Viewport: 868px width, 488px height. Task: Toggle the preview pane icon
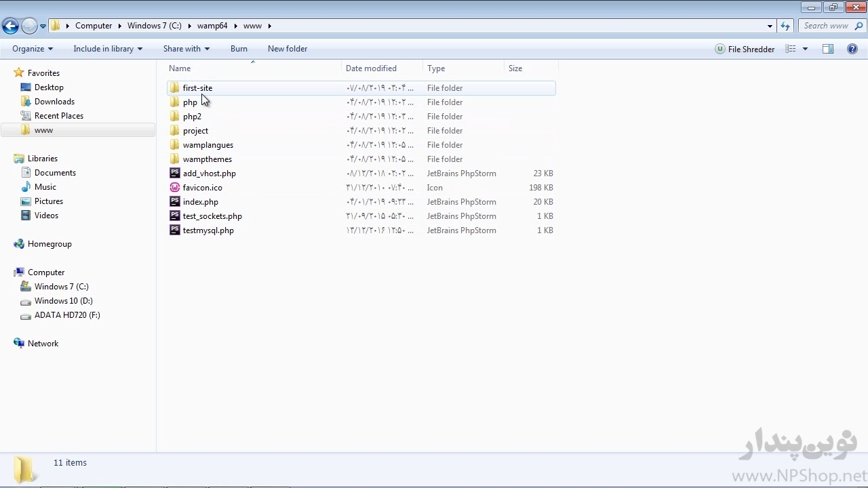(828, 49)
